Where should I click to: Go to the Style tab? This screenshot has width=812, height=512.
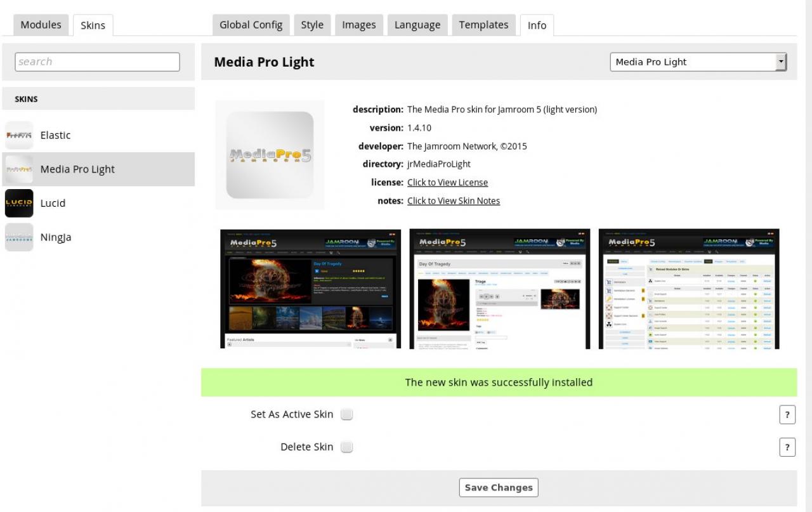(x=312, y=25)
